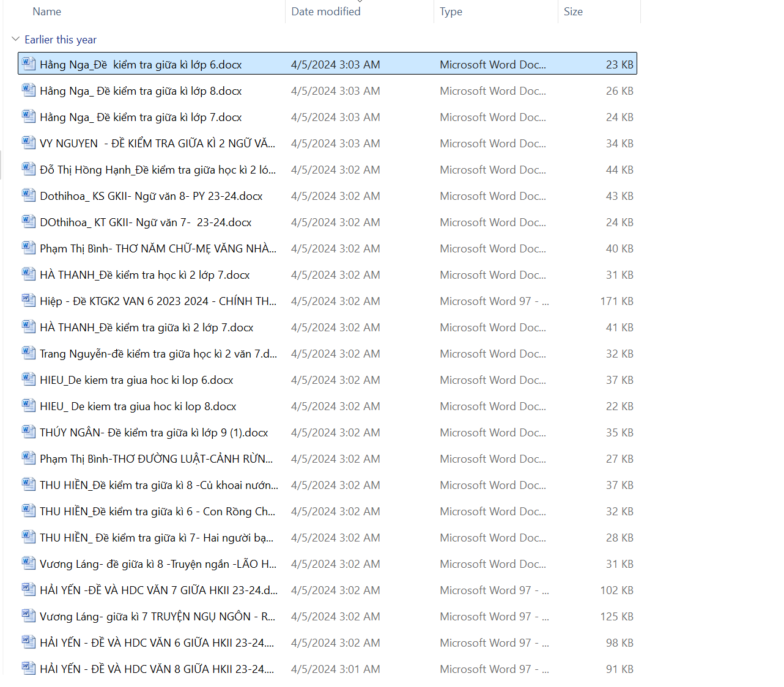Sort by Type column header

(451, 12)
